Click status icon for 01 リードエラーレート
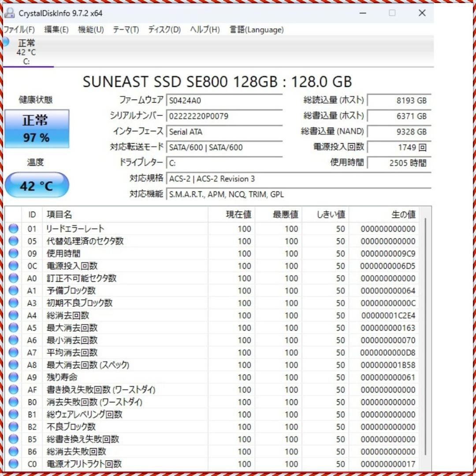Screen dimensions: 476x476 click(x=13, y=229)
